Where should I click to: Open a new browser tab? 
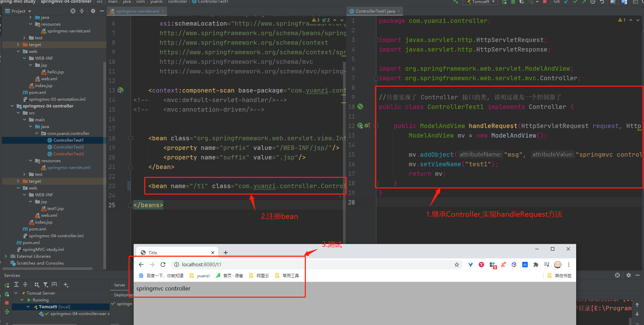pyautogui.click(x=226, y=253)
